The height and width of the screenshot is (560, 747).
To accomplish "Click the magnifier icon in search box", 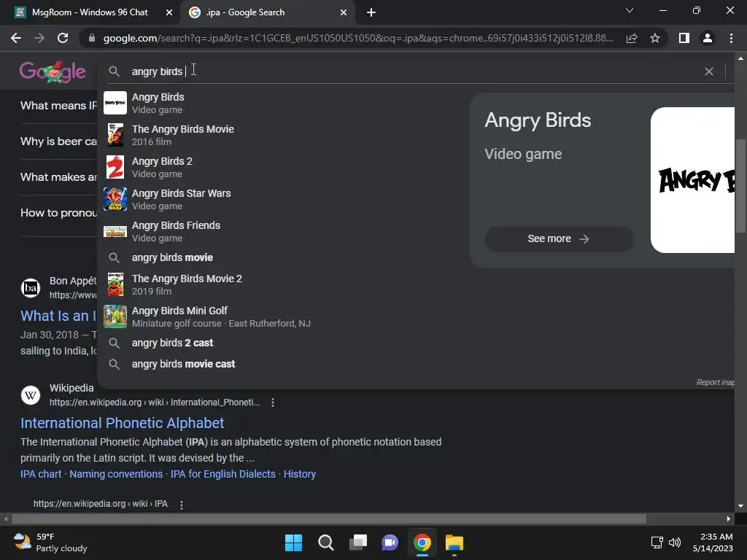I will pos(114,71).
